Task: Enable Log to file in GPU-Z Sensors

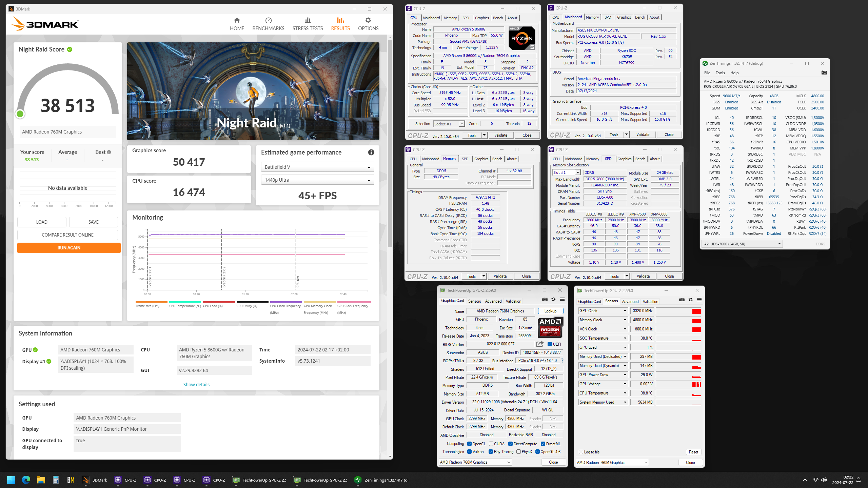Action: coord(581,452)
